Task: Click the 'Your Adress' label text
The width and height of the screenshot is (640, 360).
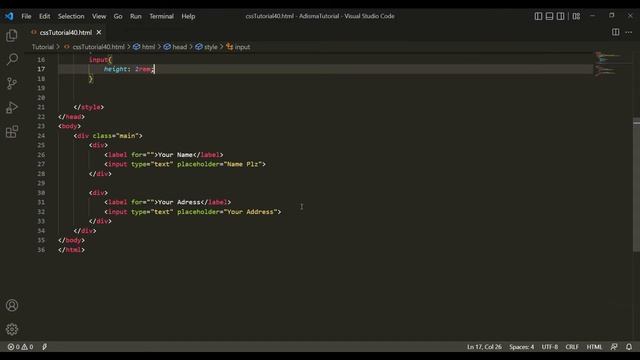Action: [x=179, y=202]
